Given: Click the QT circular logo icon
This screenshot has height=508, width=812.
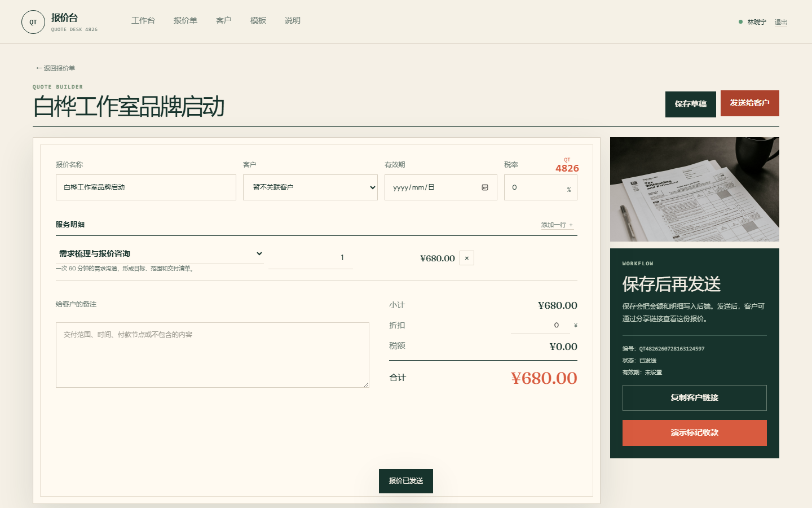Looking at the screenshot, I should click(33, 22).
